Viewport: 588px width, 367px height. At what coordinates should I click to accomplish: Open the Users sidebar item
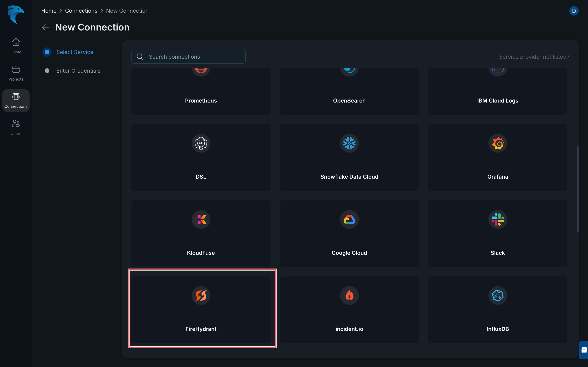click(x=16, y=127)
